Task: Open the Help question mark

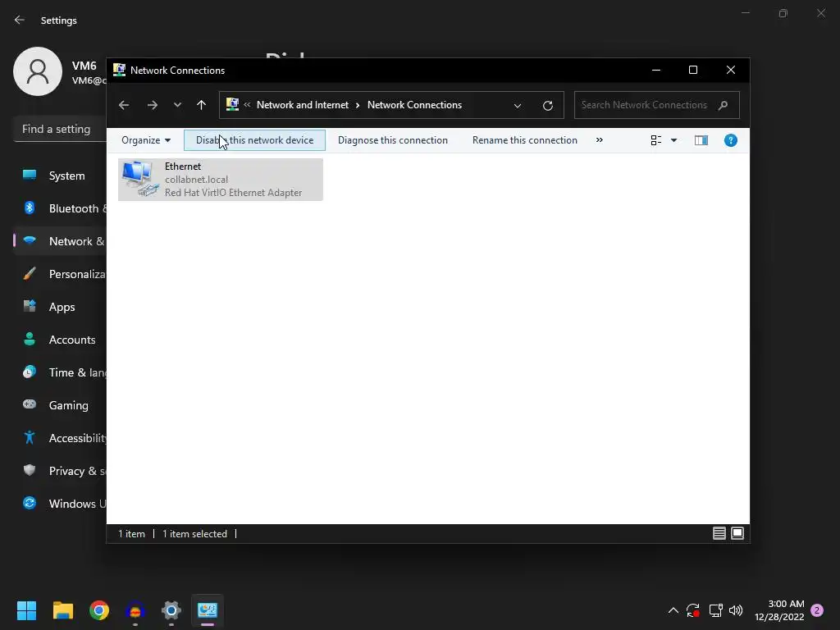Action: (731, 140)
